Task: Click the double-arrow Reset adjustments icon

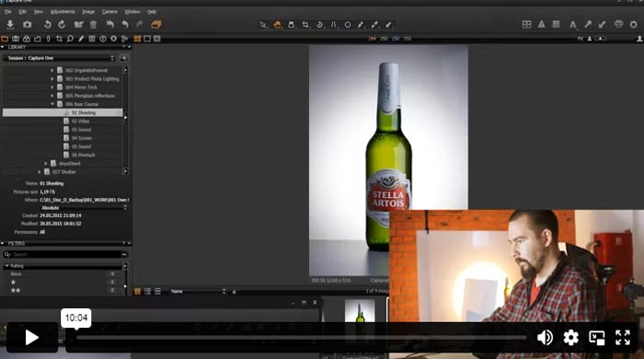Action: pyautogui.click(x=110, y=25)
